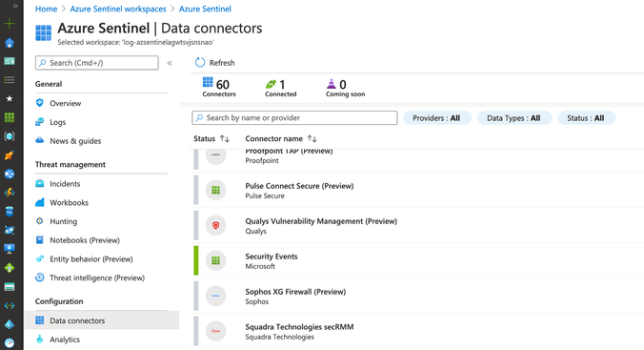Image resolution: width=644 pixels, height=350 pixels.
Task: Click the Pulse Connect Secure connector icon
Action: 215,191
